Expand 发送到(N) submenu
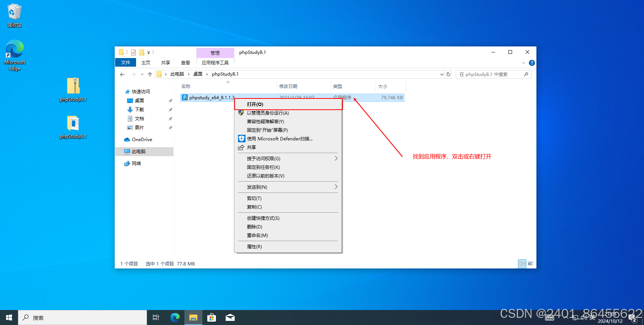The height and width of the screenshot is (325, 644). click(288, 187)
